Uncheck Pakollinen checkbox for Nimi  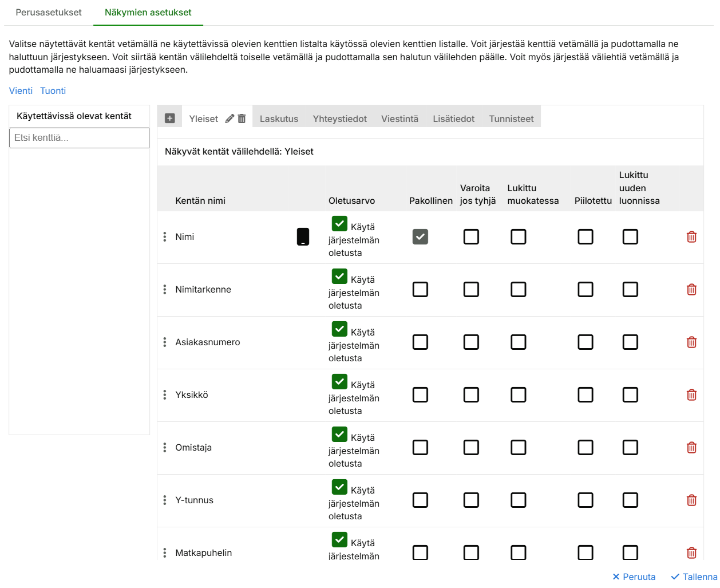point(420,236)
